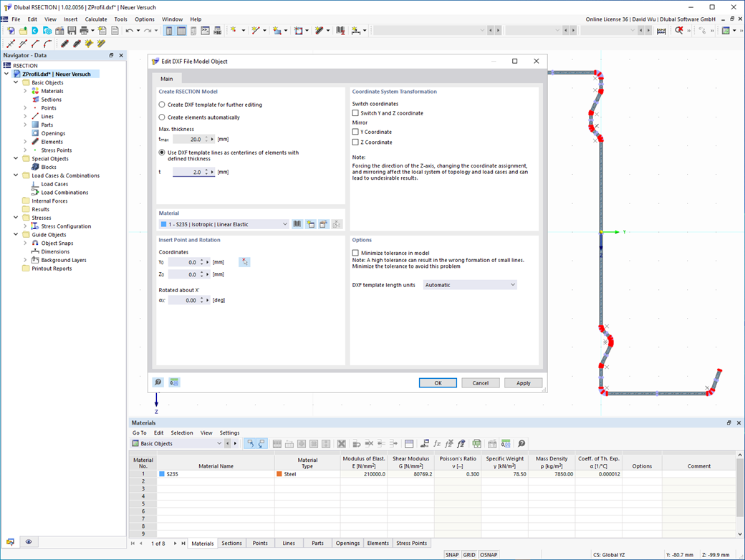
Task: Open the material library icon in dialog
Action: coord(297,223)
